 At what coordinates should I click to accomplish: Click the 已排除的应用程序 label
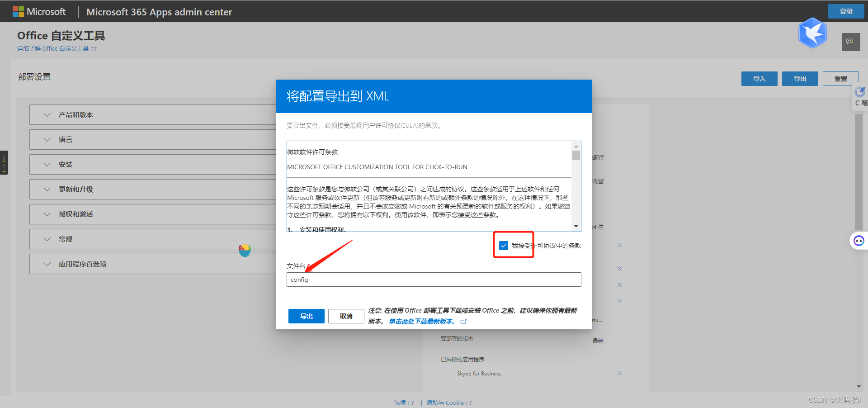463,360
